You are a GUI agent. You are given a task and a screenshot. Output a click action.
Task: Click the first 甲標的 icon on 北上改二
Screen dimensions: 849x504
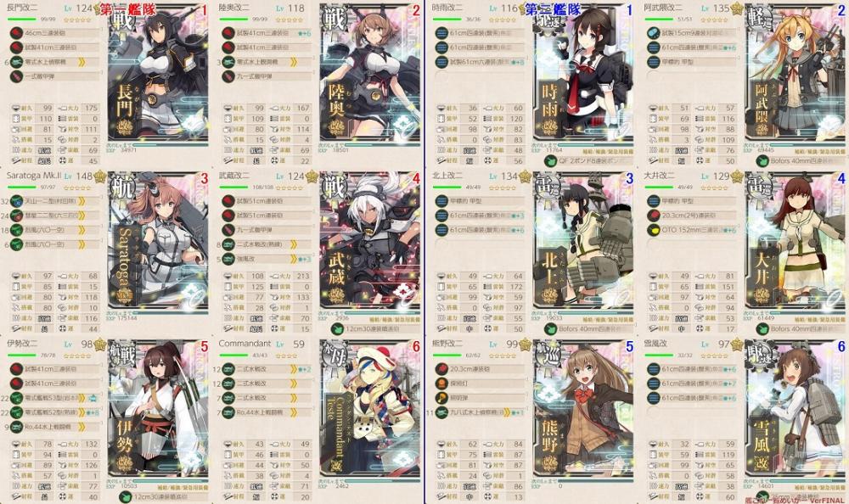441,201
